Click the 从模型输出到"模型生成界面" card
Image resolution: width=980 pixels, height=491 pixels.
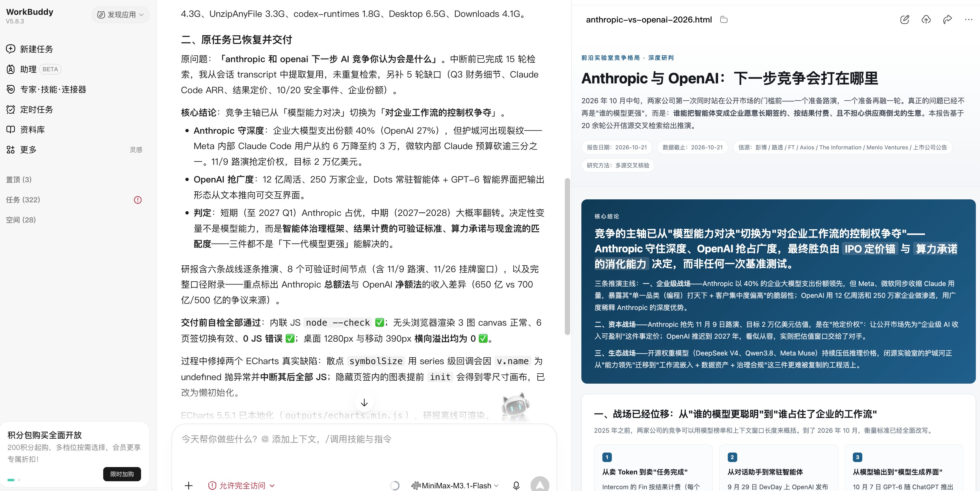(903, 468)
